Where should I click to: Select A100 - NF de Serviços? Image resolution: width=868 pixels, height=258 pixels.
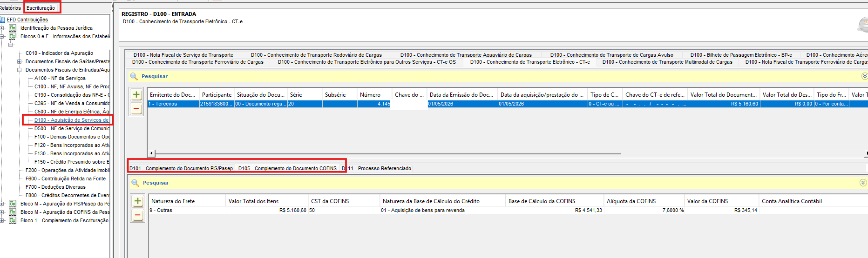click(60, 78)
